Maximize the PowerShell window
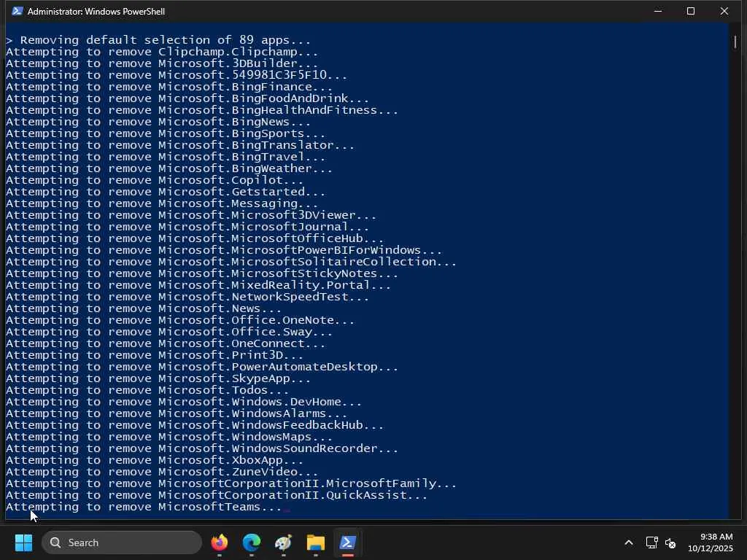This screenshot has height=560, width=747. point(691,11)
